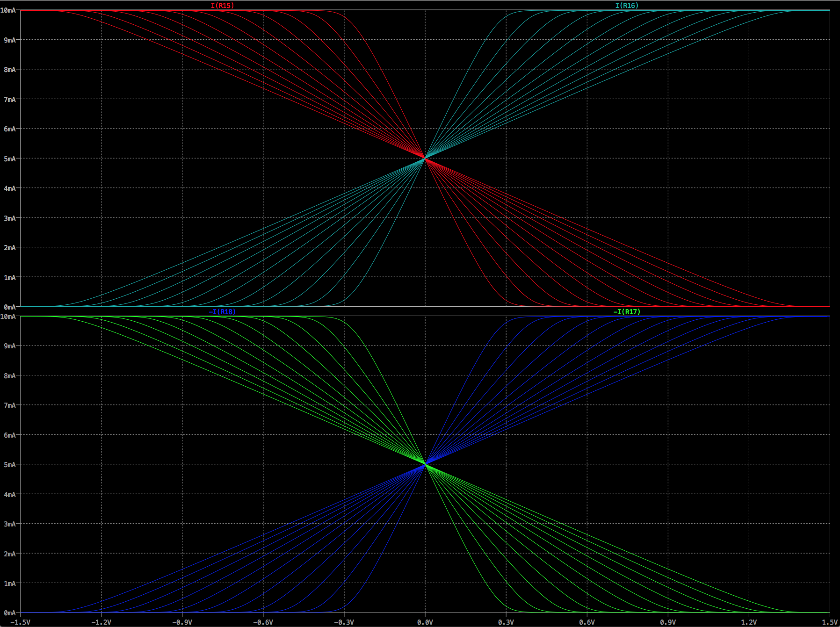Click the 2mA label on upper plot axis

tap(10, 248)
